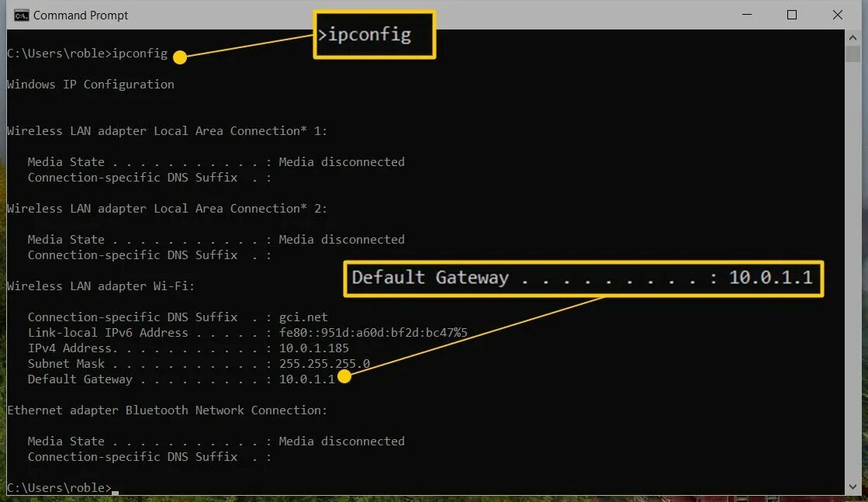Click the scrollbar down arrow

[x=852, y=487]
